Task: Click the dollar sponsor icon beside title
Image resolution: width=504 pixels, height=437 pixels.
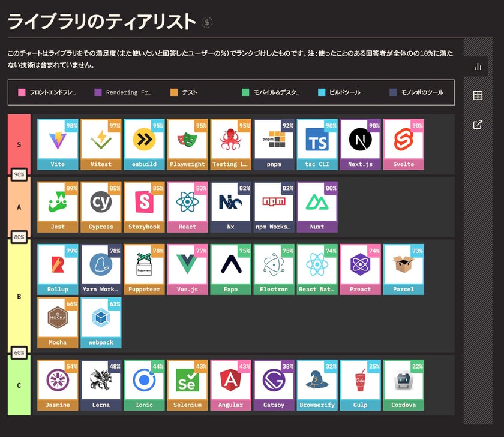Action: point(206,22)
